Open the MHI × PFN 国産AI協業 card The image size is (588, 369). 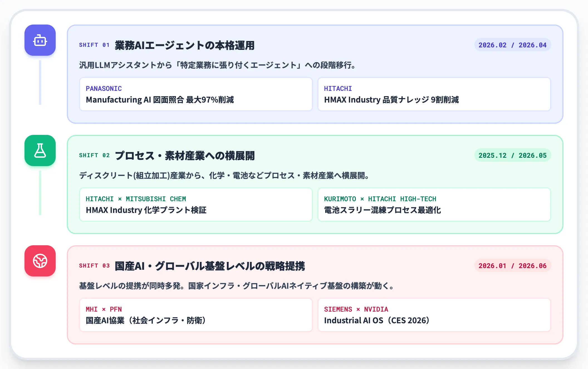click(196, 315)
